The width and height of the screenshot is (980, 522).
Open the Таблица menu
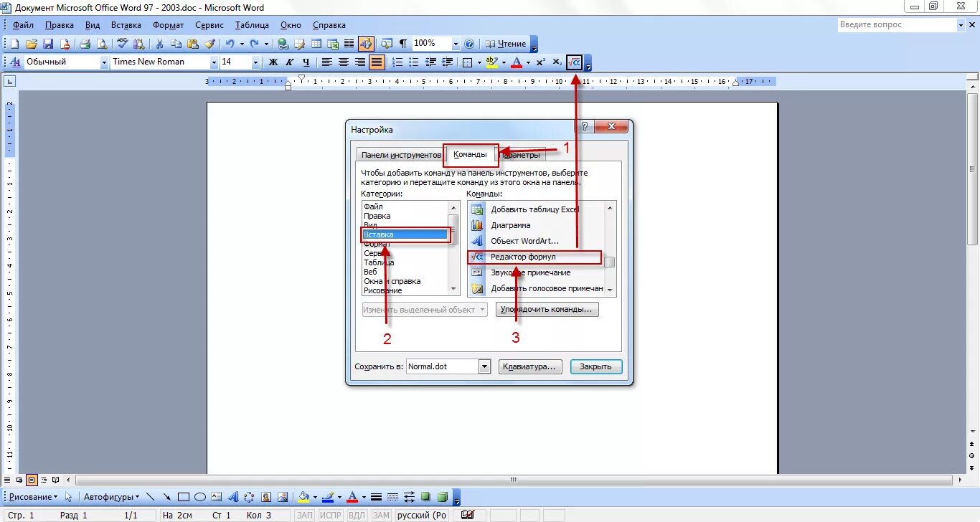tap(252, 25)
